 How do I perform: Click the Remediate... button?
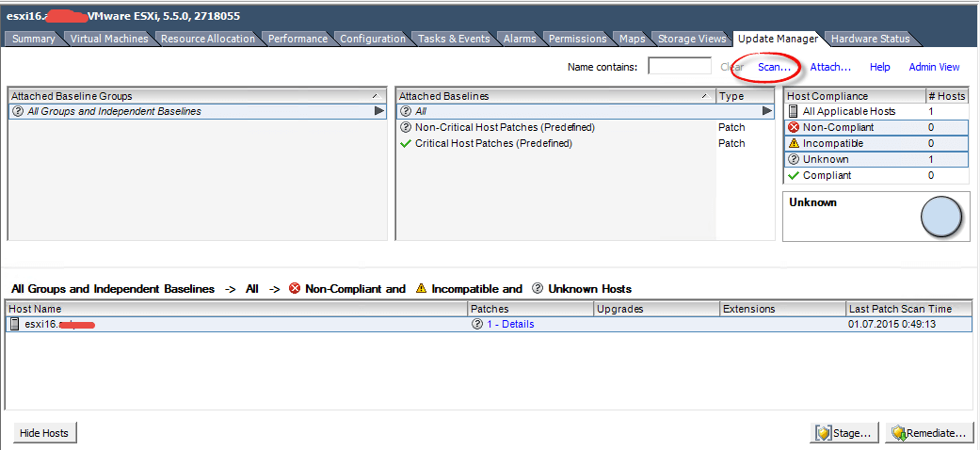coord(929,432)
